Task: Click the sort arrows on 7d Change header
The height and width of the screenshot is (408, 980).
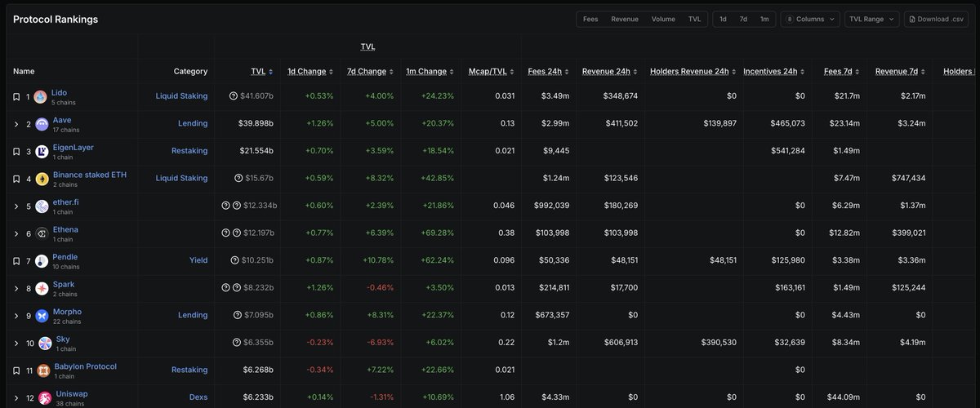Action: click(390, 72)
